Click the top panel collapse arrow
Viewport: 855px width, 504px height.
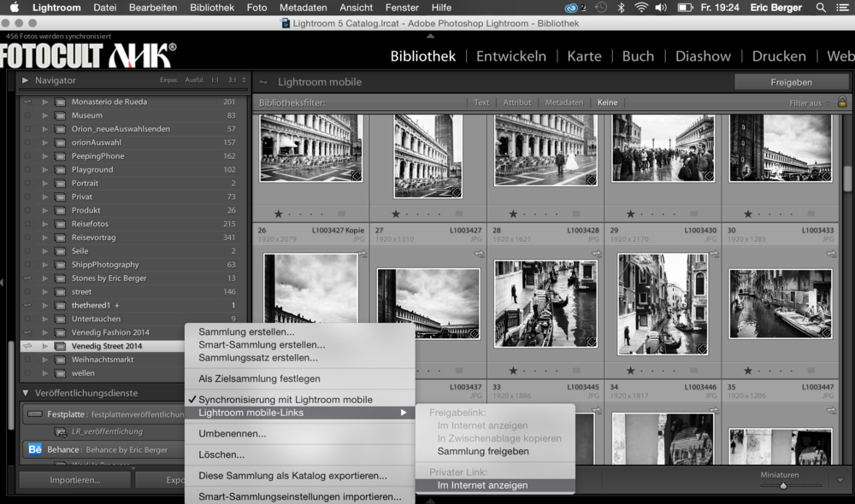430,36
